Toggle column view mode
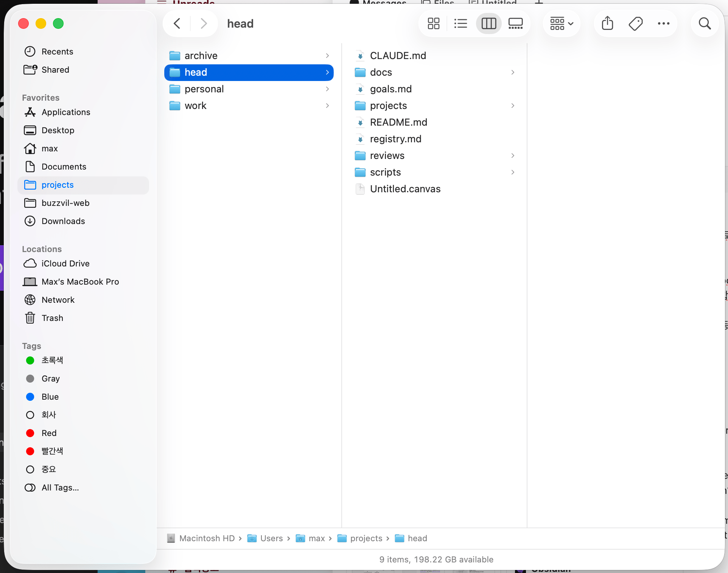 [x=488, y=23]
